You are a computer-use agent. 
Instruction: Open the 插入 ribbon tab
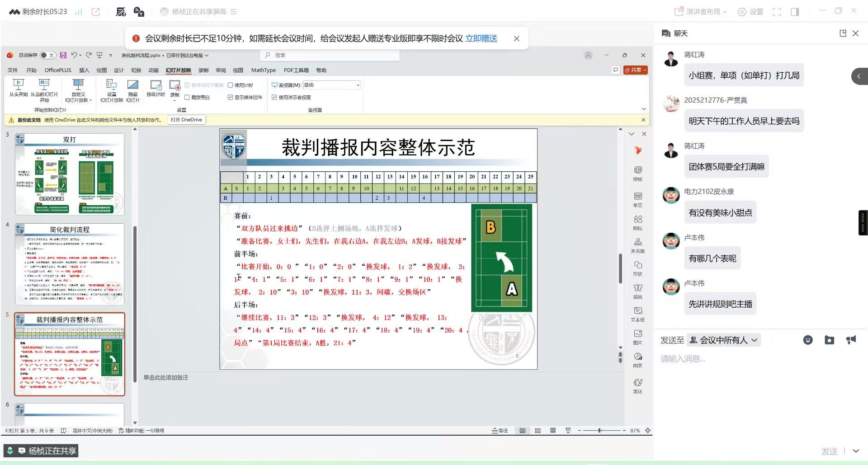click(x=84, y=70)
